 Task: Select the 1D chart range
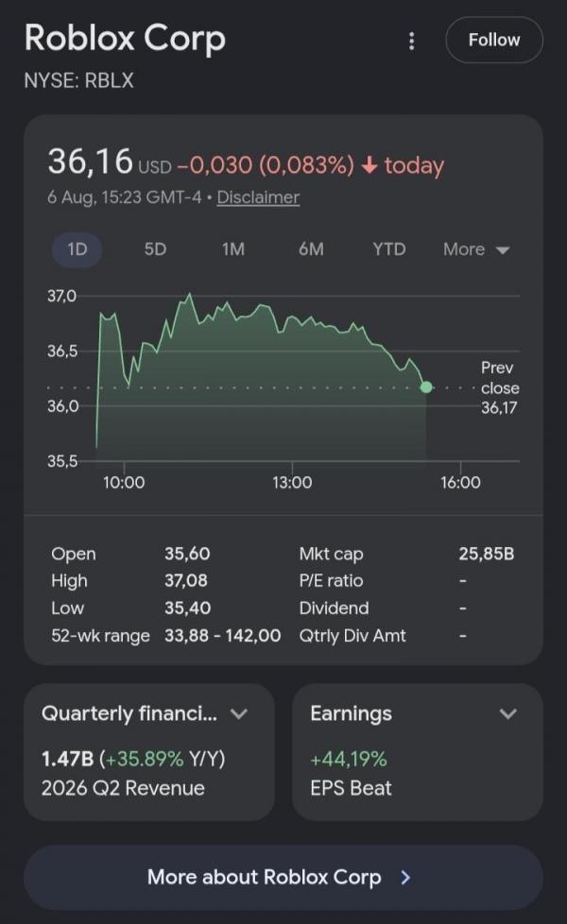point(77,249)
